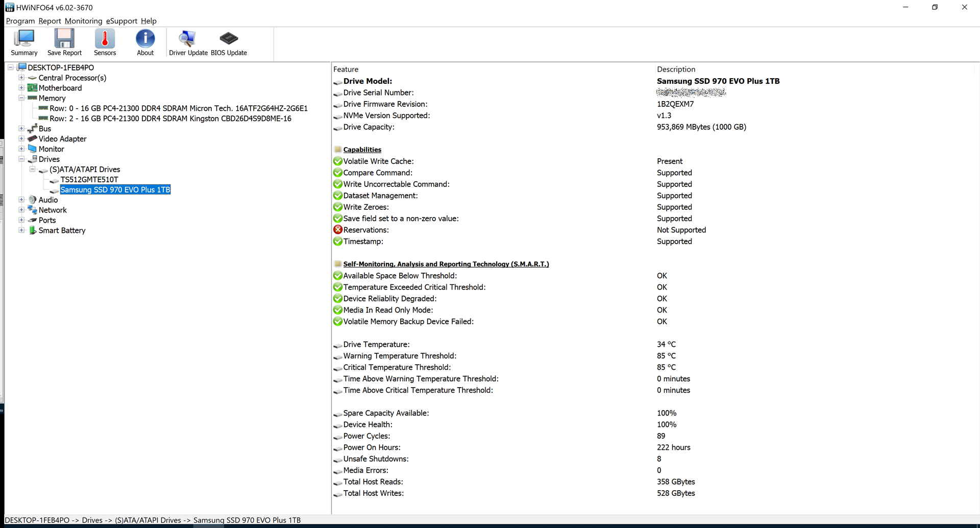Expand the Motherboard tree node
980x528 pixels.
tap(21, 88)
